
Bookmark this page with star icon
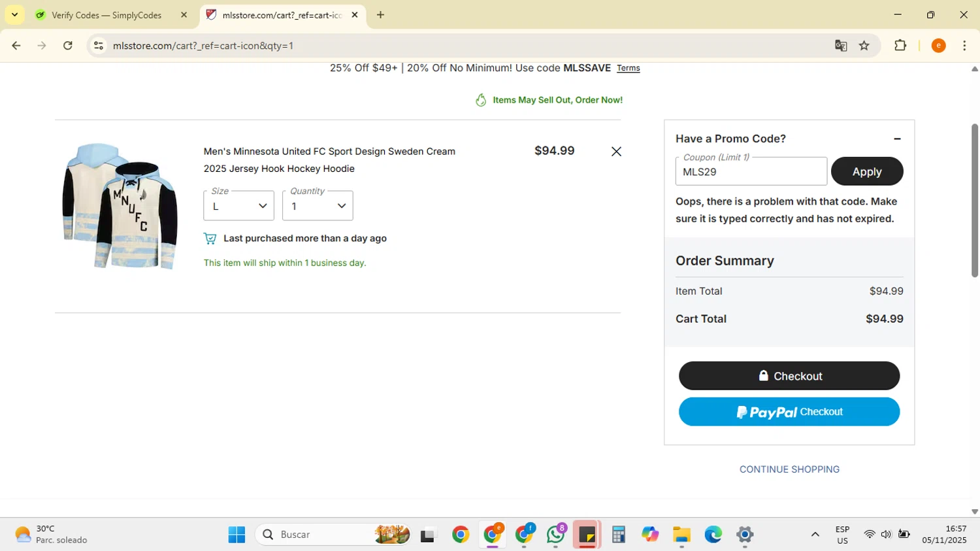coord(864,46)
